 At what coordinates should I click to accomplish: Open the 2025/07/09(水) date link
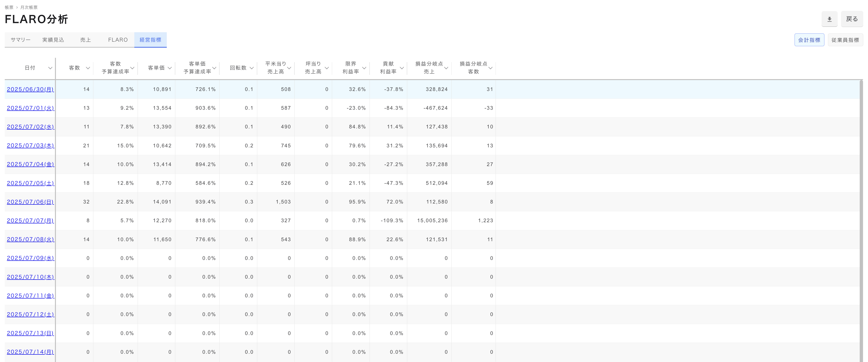(30, 258)
